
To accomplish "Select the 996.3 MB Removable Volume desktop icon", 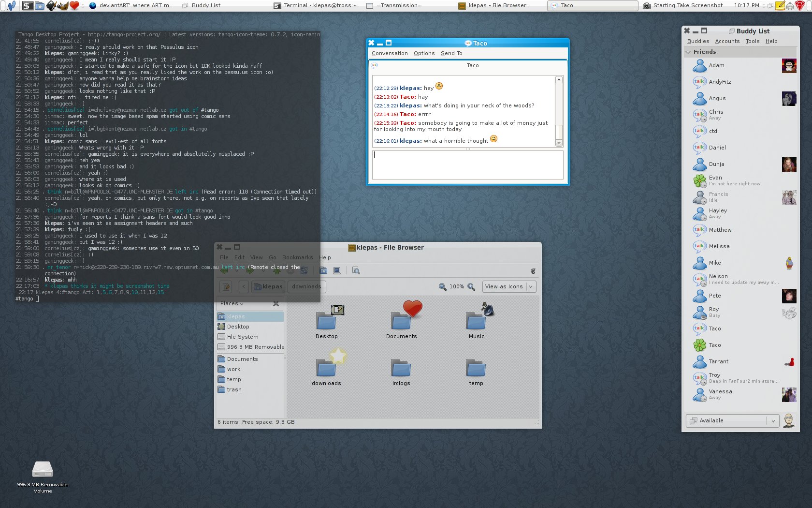I will pyautogui.click(x=43, y=477).
